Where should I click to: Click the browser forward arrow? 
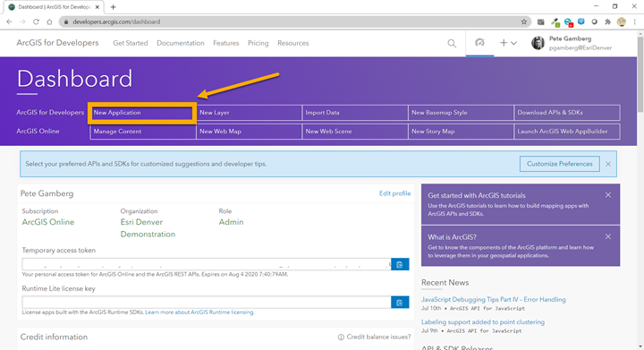22,21
